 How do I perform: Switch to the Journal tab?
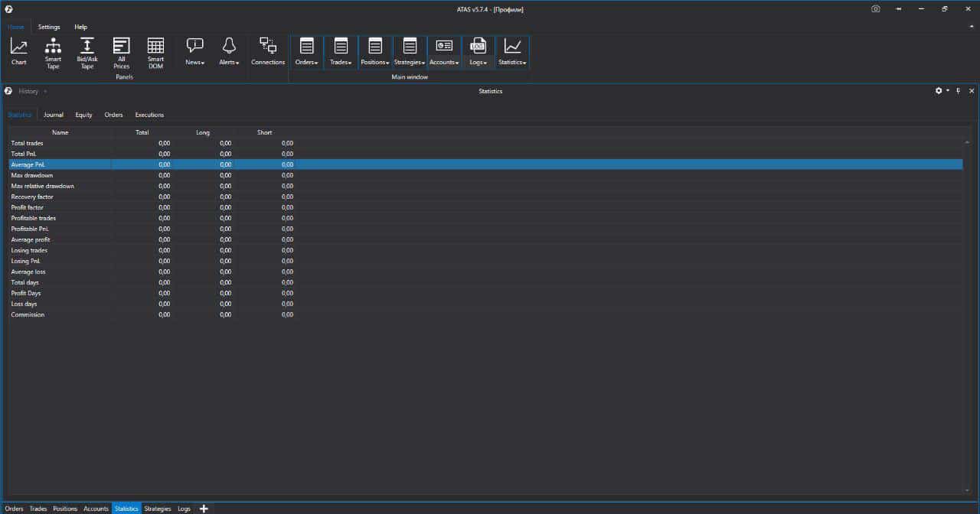(x=54, y=115)
